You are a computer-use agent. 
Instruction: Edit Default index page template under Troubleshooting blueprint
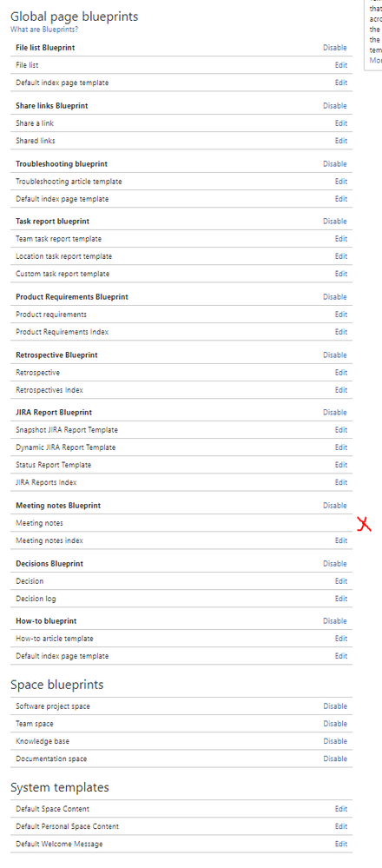tap(341, 199)
